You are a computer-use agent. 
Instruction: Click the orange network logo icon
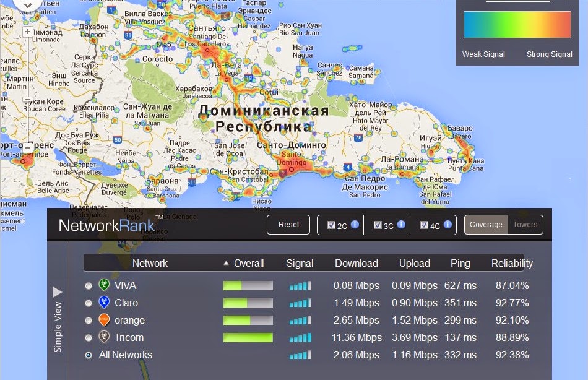[104, 321]
